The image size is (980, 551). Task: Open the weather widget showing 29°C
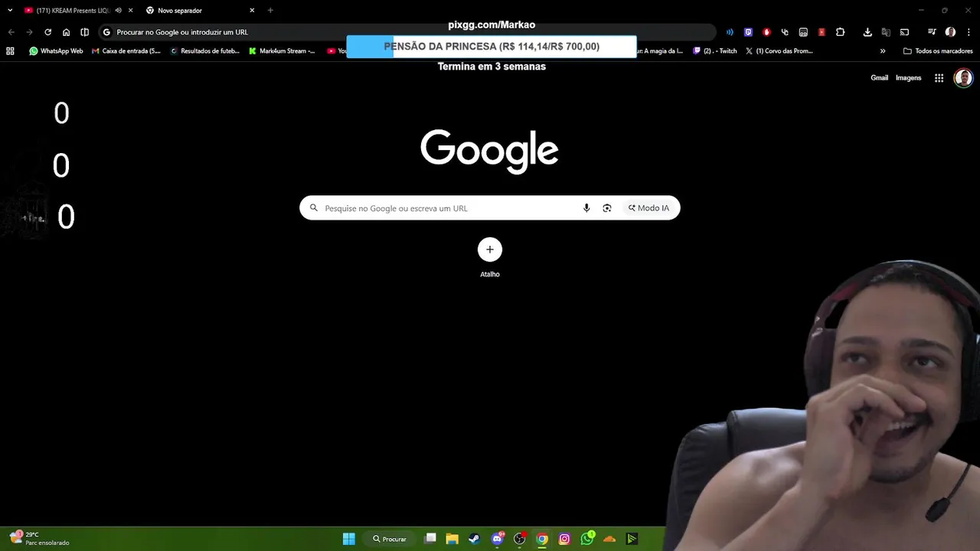click(40, 539)
